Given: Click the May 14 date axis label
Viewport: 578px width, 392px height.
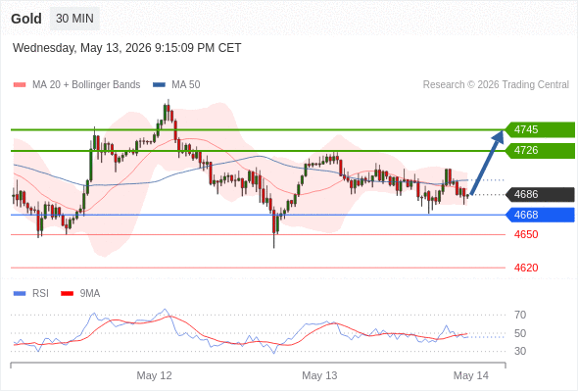Looking at the screenshot, I should (x=471, y=375).
